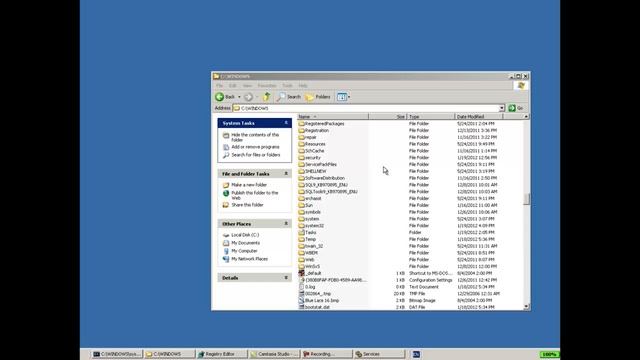
Task: Open the Favorites menu
Action: pyautogui.click(x=267, y=86)
